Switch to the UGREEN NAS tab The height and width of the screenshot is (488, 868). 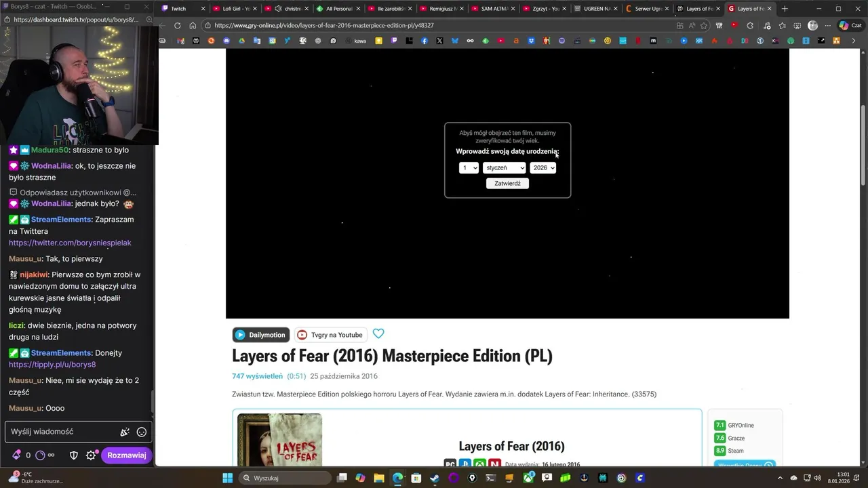[x=595, y=9]
